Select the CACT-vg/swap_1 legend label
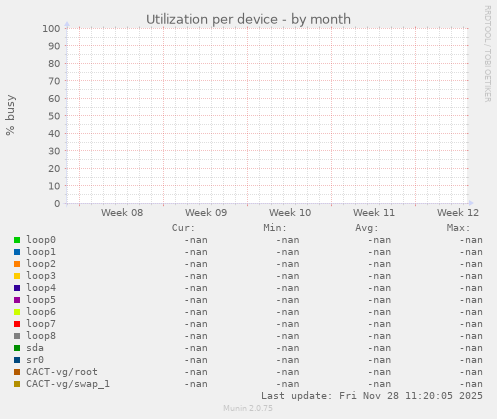 (x=68, y=384)
